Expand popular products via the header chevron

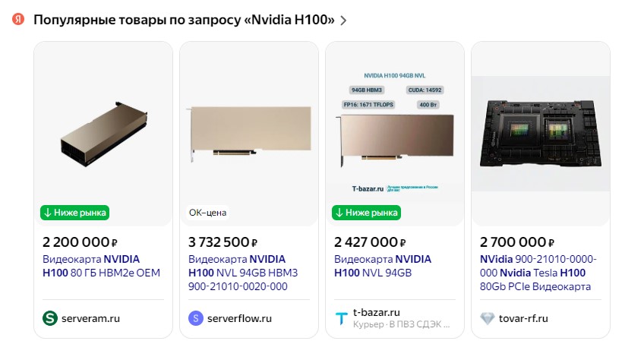pos(343,21)
